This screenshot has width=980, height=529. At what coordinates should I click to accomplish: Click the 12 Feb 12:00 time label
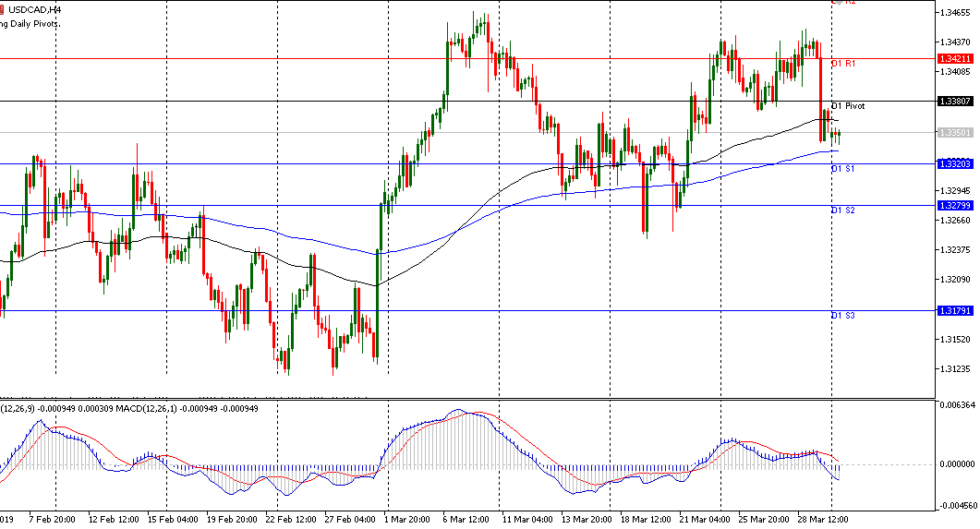click(x=113, y=520)
